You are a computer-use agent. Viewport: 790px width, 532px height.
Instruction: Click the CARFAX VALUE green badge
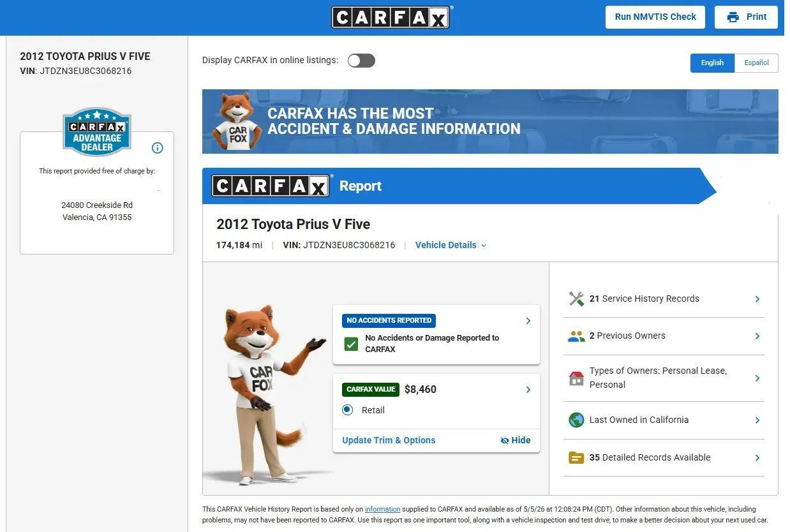pos(371,389)
